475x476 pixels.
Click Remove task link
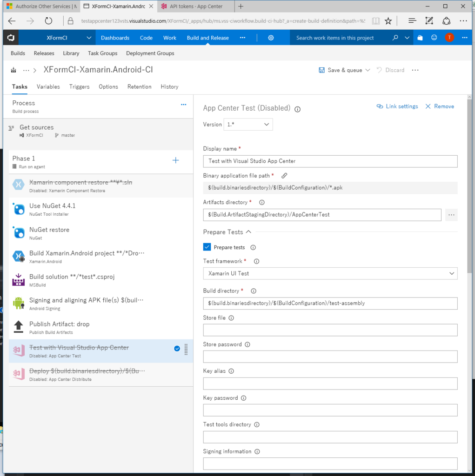[440, 106]
